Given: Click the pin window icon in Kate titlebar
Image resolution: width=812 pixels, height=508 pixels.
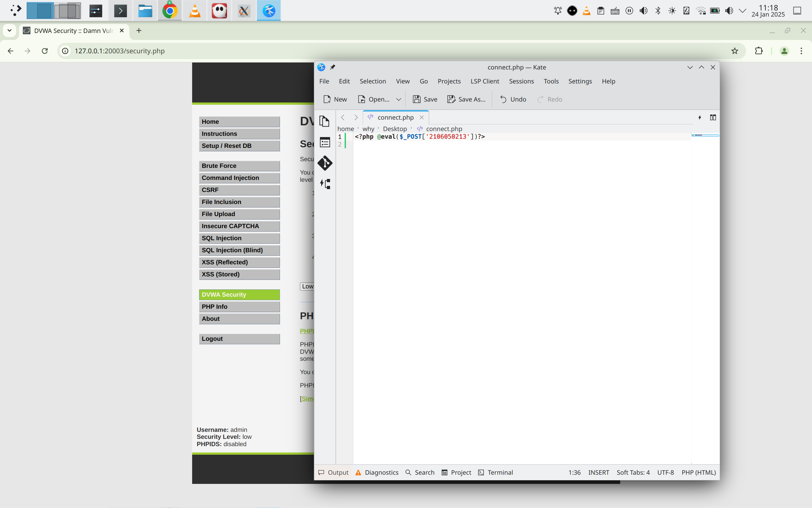Looking at the screenshot, I should pyautogui.click(x=332, y=67).
